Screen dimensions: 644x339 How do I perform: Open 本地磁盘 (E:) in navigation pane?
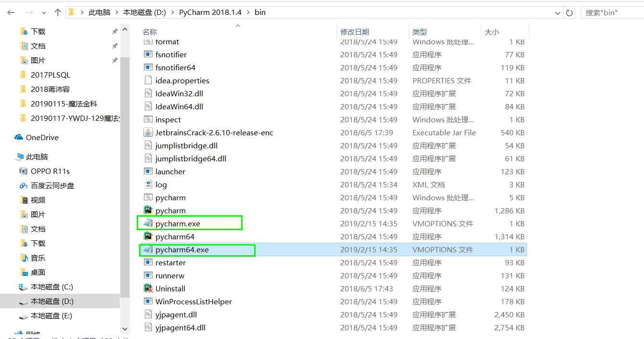coord(52,315)
